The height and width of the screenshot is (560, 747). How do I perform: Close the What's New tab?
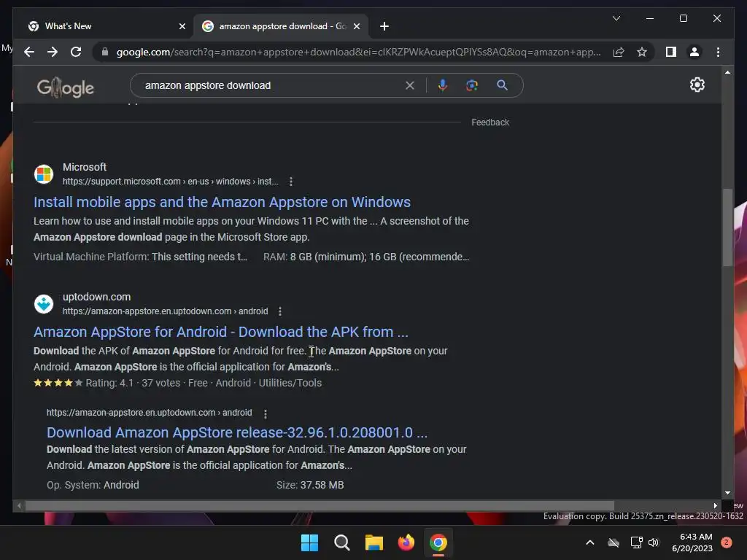tap(182, 26)
